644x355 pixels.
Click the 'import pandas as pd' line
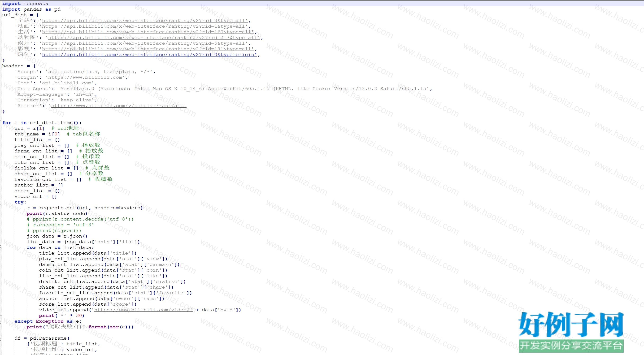[x=31, y=9]
